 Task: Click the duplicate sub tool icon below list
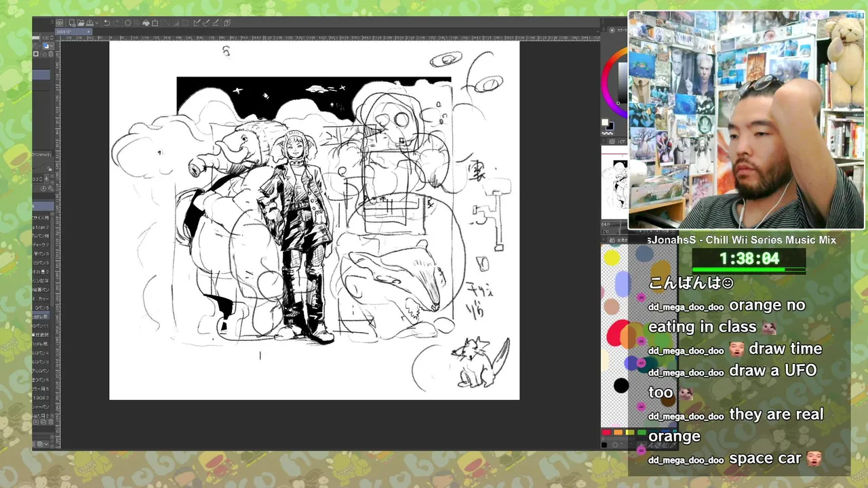click(x=43, y=422)
